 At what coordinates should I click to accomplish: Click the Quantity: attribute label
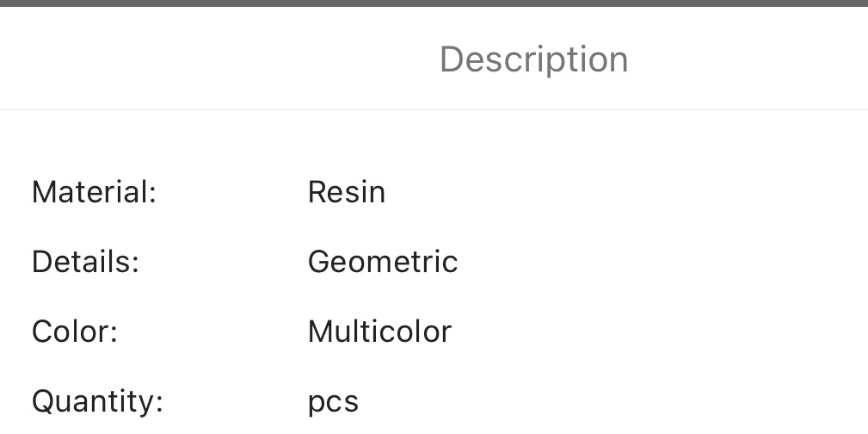click(97, 402)
